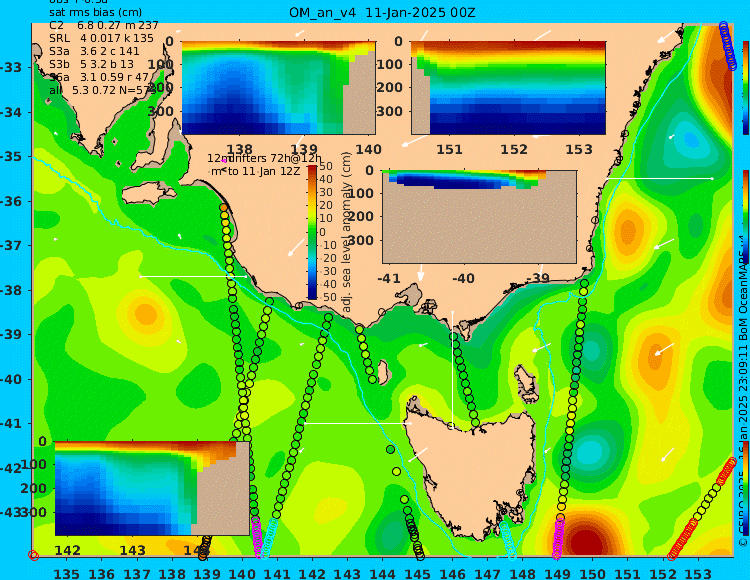Click longitude label 149 on bottom axis
Image resolution: width=750 pixels, height=580 pixels.
coord(557,573)
